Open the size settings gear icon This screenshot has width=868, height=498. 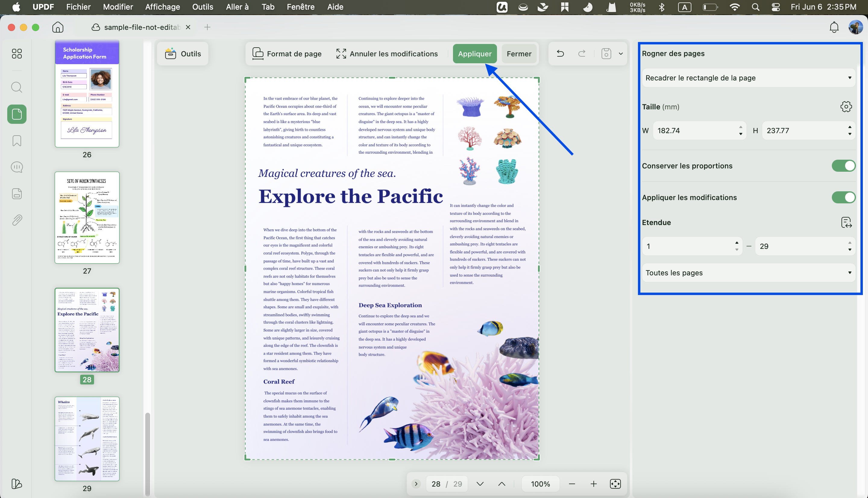pyautogui.click(x=846, y=107)
